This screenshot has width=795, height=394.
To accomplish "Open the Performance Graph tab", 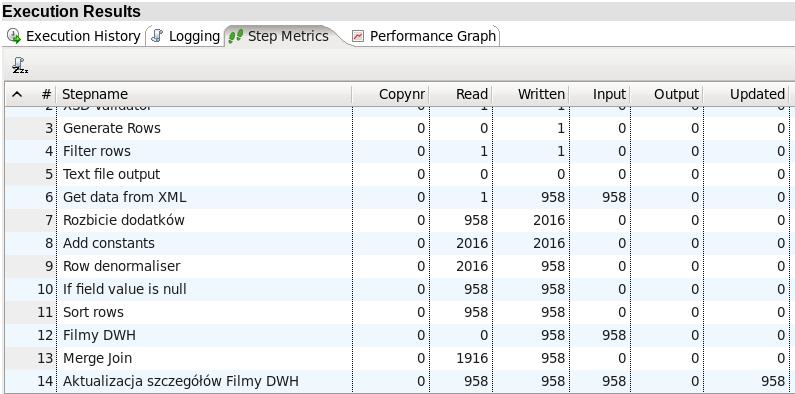I will tap(424, 36).
